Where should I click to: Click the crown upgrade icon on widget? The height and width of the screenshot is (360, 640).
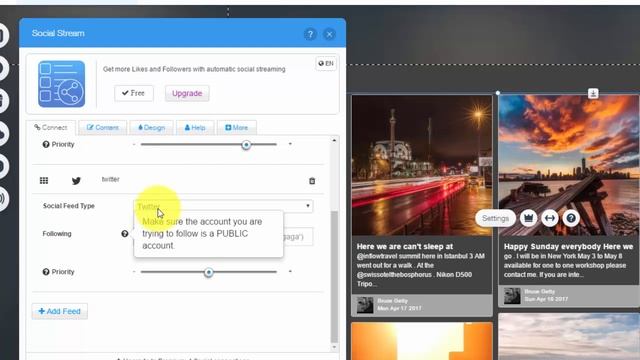pyautogui.click(x=529, y=218)
